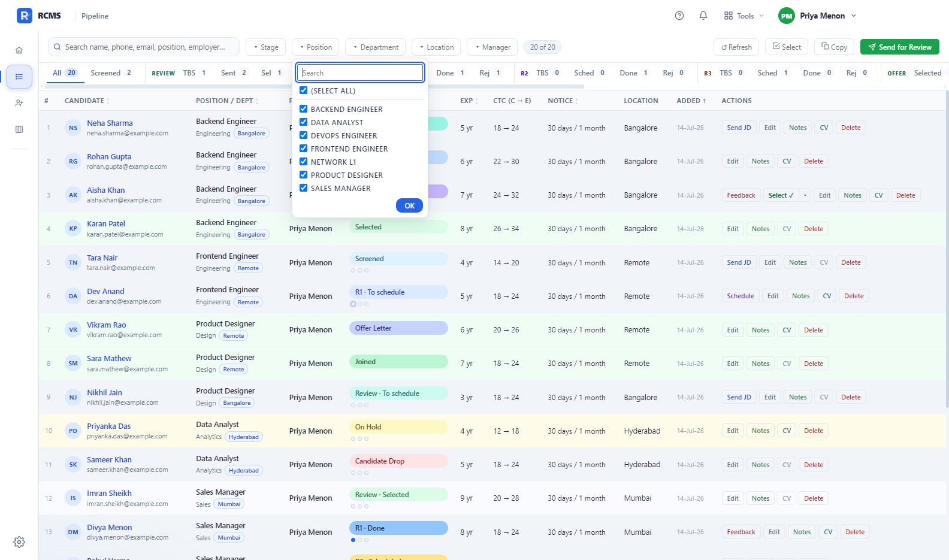Uncheck the Frontend Engineer checkbox
949x560 pixels.
click(304, 149)
